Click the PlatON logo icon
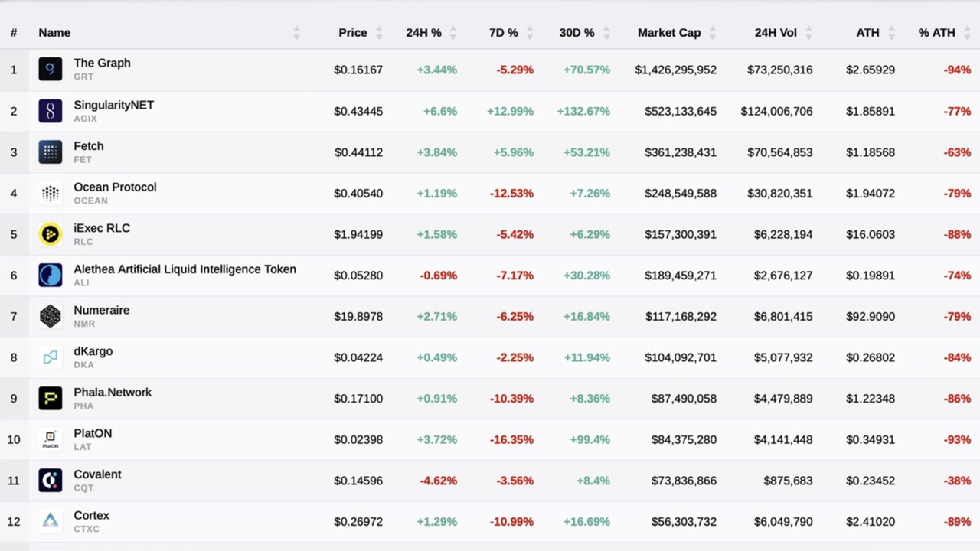 50,439
